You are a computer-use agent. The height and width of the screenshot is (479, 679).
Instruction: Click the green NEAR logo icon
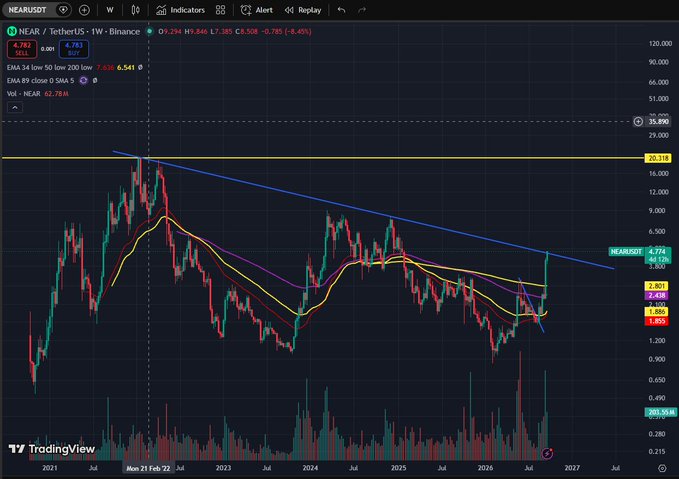tap(12, 31)
